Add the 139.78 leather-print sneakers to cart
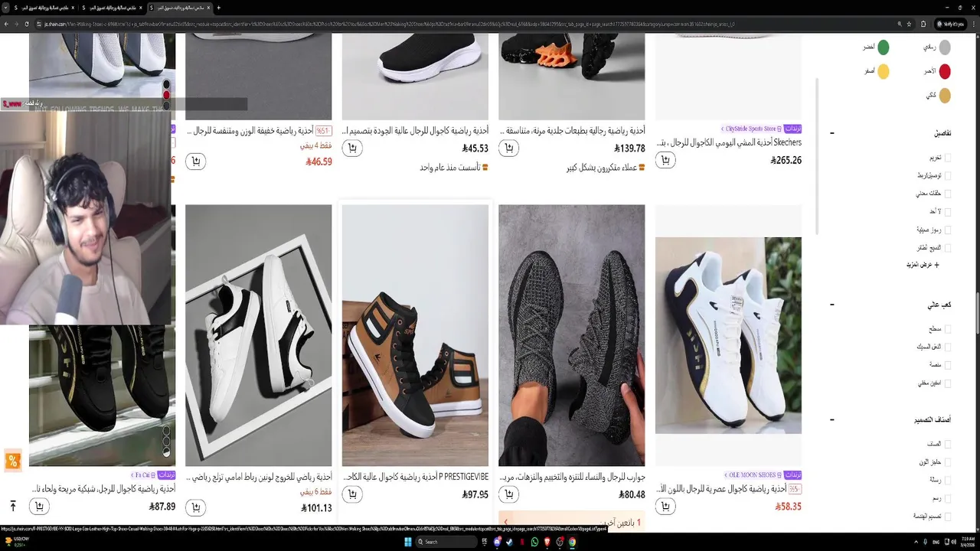Viewport: 980px width, 551px height. coord(508,148)
